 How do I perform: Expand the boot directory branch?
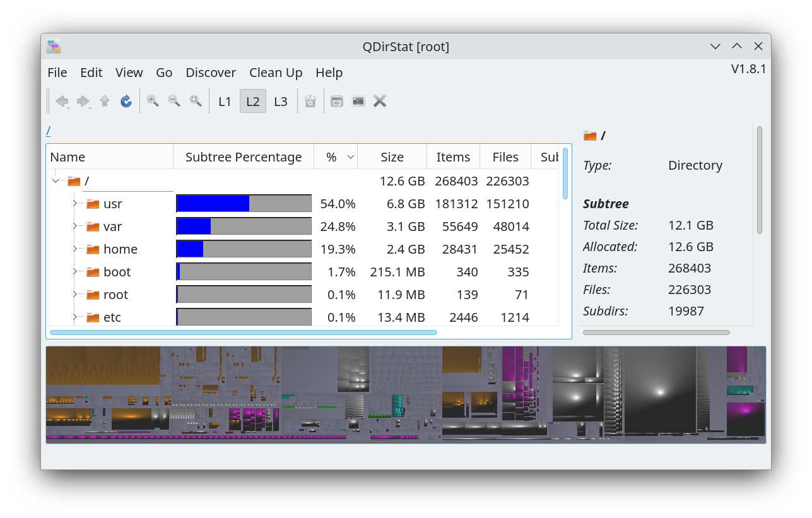click(74, 272)
